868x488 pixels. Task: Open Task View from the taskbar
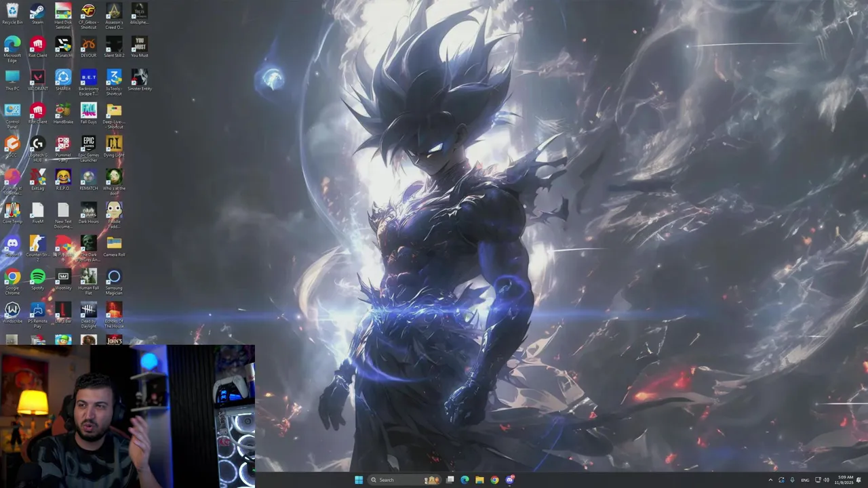click(450, 480)
